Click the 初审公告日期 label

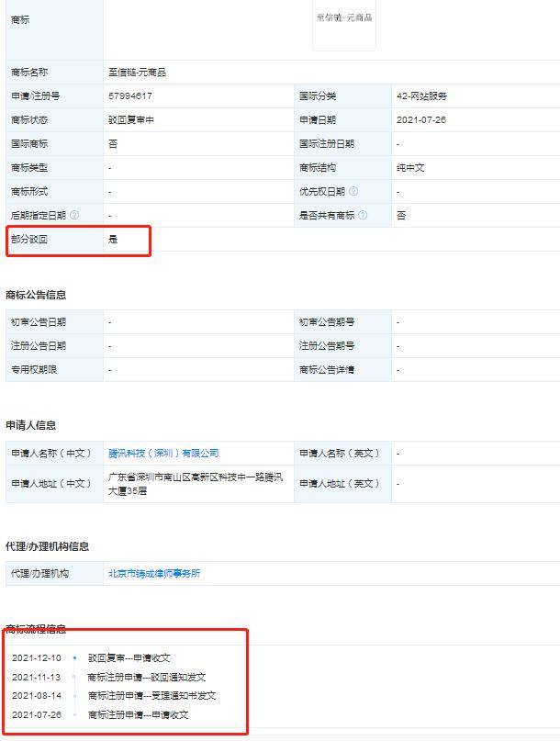tap(39, 321)
